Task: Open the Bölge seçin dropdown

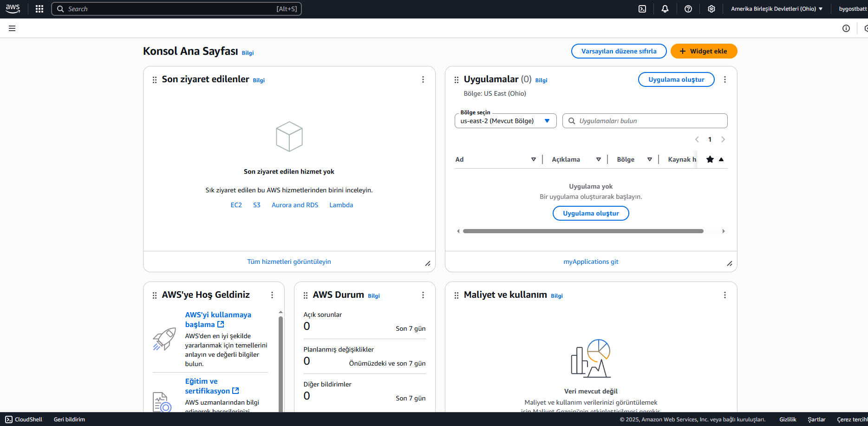Action: tap(506, 121)
